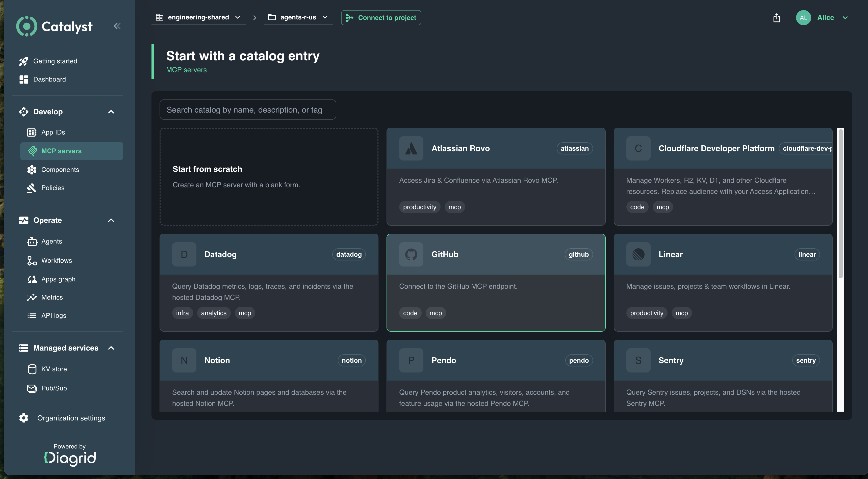Image resolution: width=868 pixels, height=479 pixels.
Task: Click the KV store database icon
Action: (32, 369)
